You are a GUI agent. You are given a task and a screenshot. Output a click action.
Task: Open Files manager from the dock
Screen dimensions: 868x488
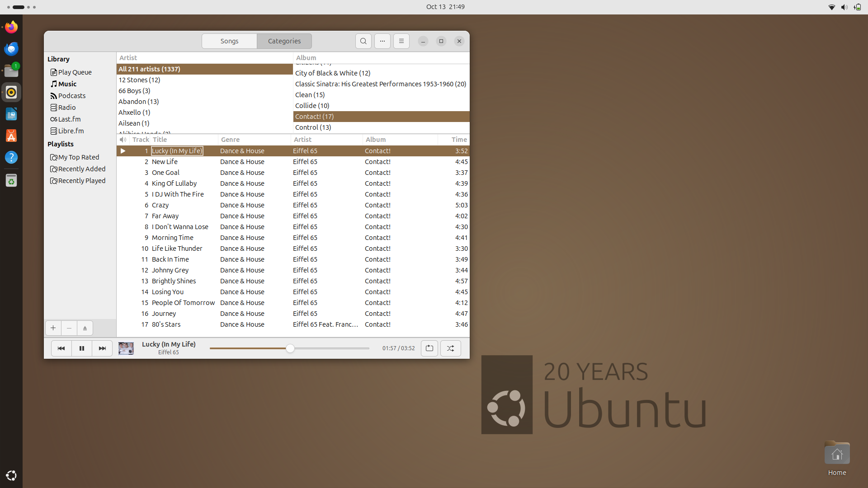11,70
